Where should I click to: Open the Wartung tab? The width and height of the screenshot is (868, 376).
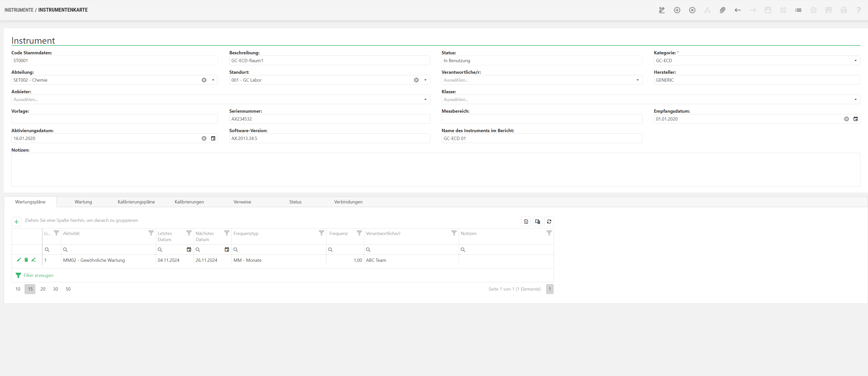coord(83,202)
